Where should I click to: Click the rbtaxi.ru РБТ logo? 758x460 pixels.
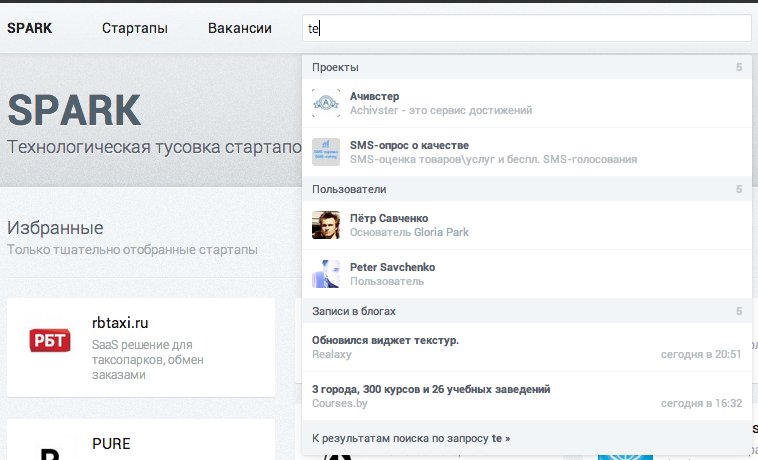pos(49,340)
